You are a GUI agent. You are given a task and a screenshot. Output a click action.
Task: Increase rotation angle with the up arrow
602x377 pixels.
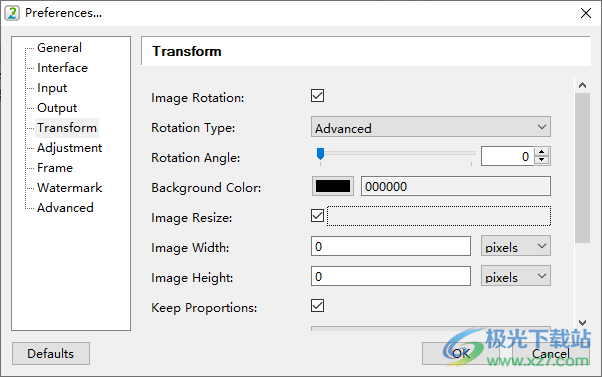pos(541,152)
